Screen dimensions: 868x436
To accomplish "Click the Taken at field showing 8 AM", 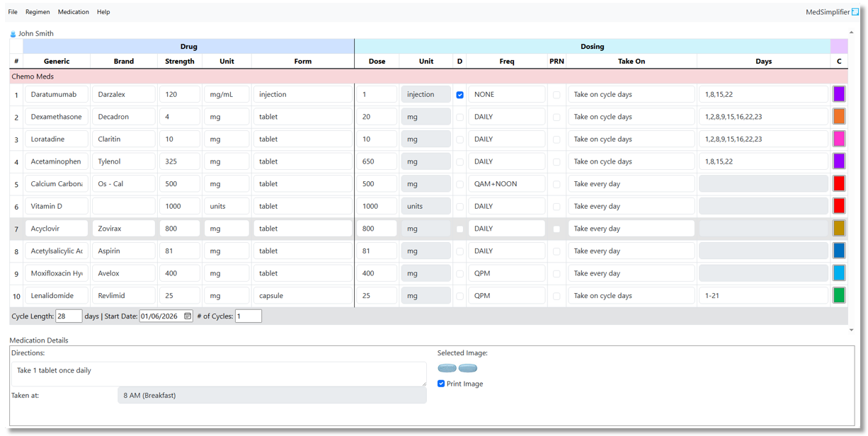I will 272,396.
